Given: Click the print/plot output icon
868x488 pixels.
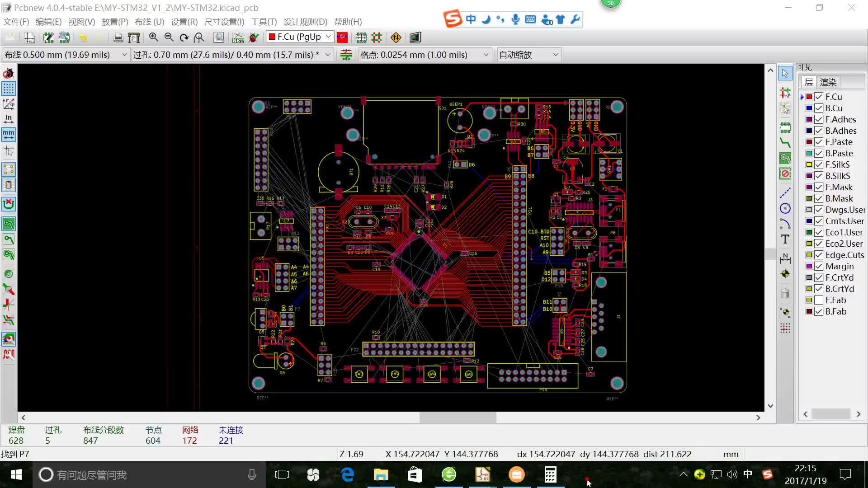Looking at the screenshot, I should 133,37.
